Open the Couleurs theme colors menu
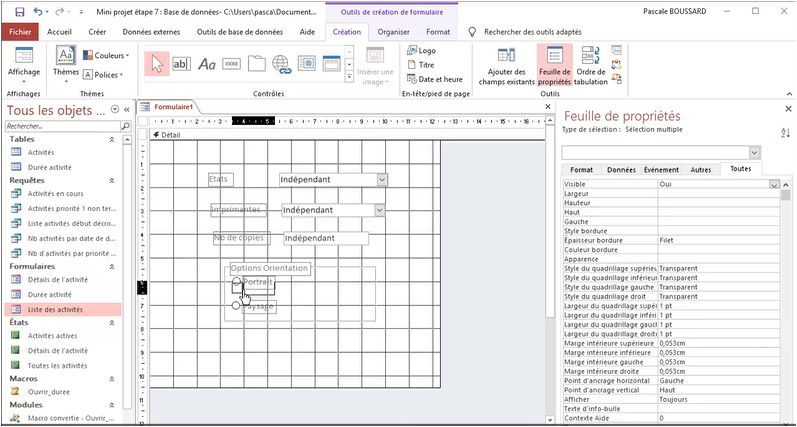 [x=108, y=56]
